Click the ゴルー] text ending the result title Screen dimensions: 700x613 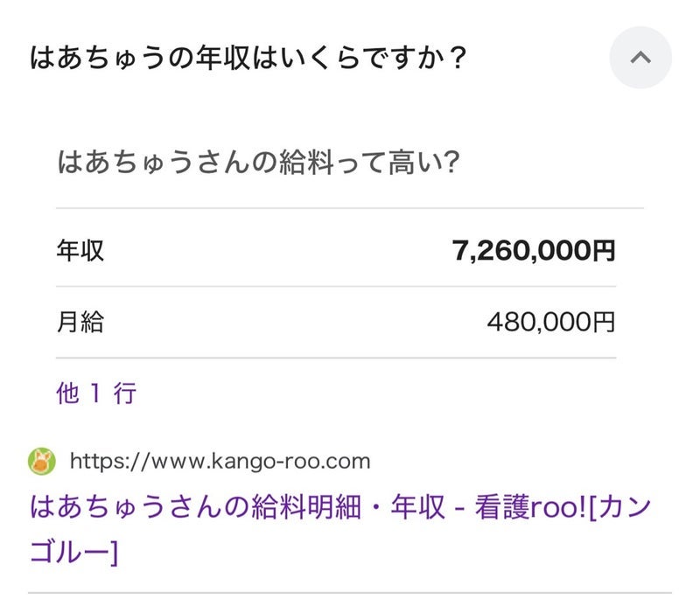click(73, 553)
